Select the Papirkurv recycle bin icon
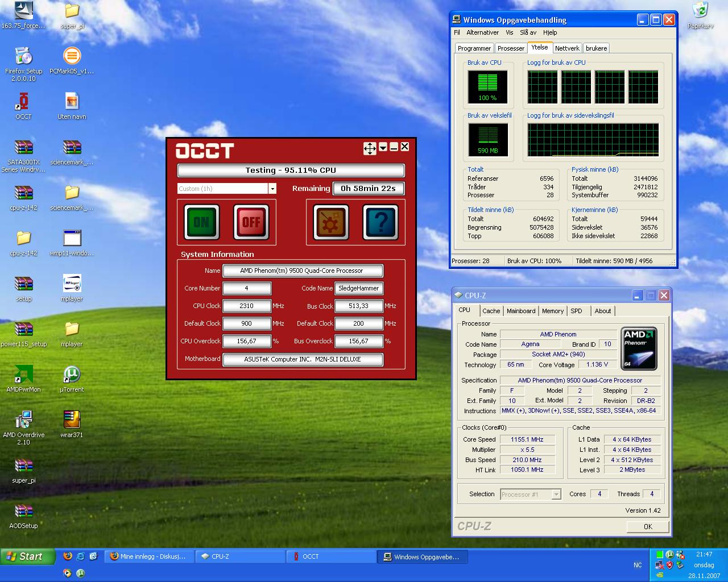 pos(700,15)
